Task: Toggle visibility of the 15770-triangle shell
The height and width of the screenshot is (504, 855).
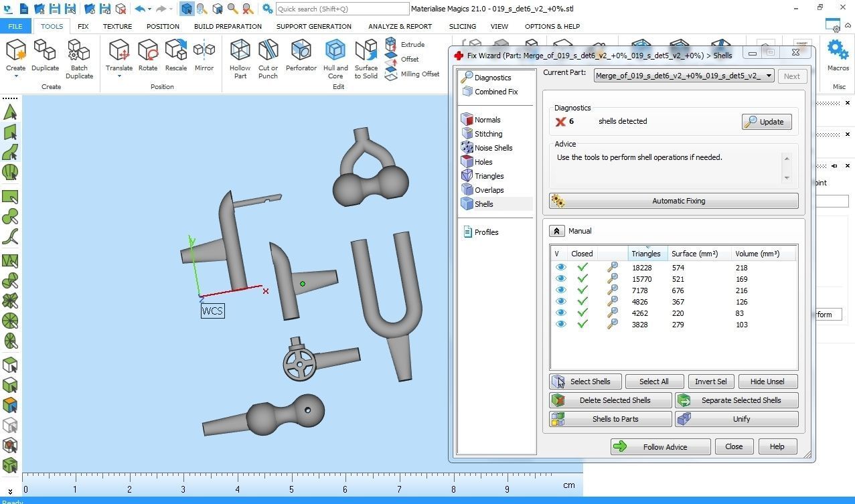Action: (x=560, y=278)
